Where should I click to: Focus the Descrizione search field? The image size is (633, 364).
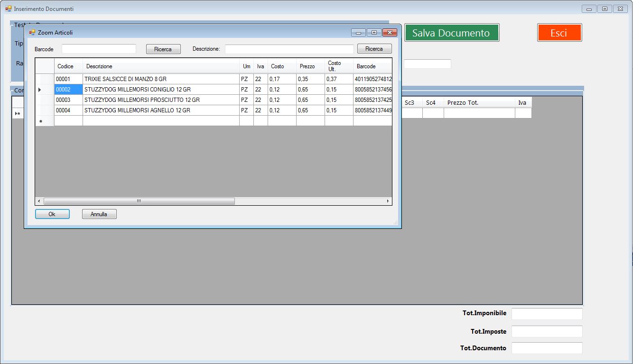(x=289, y=49)
